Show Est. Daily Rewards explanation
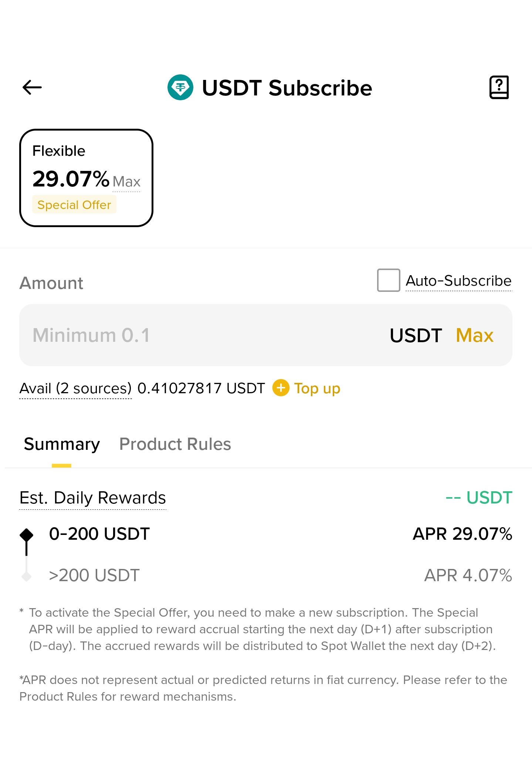This screenshot has width=532, height=765. pyautogui.click(x=92, y=498)
